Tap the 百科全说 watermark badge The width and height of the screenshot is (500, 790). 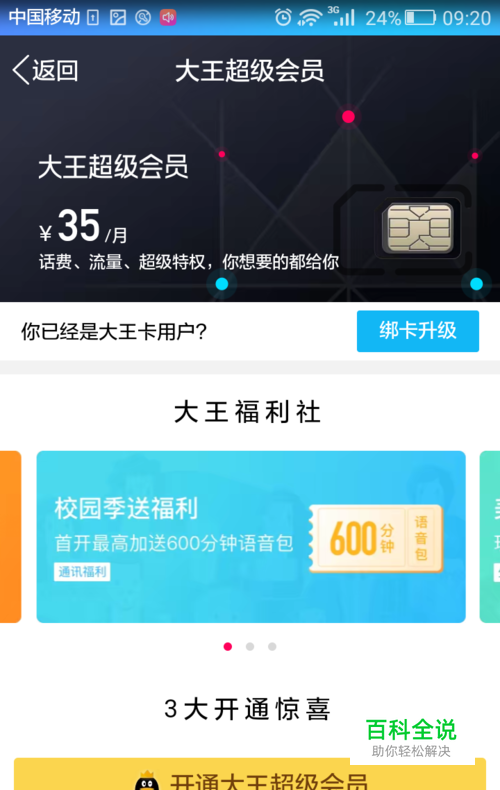tap(411, 737)
